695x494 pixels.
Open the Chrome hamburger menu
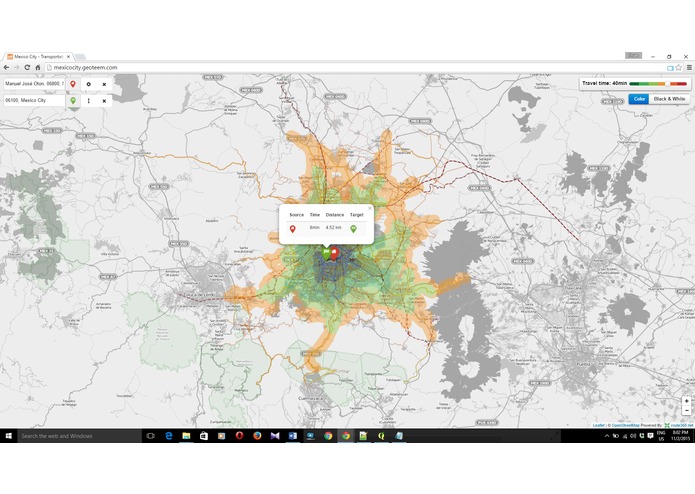[x=689, y=67]
